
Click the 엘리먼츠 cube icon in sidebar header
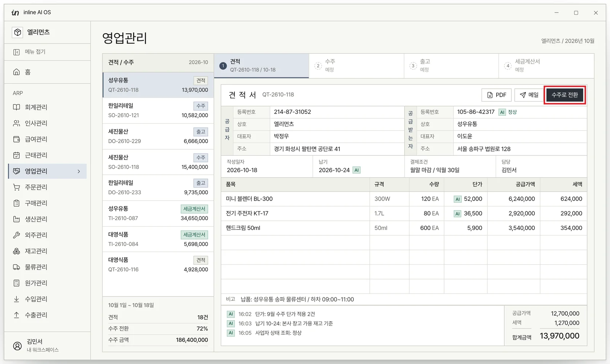pyautogui.click(x=18, y=32)
